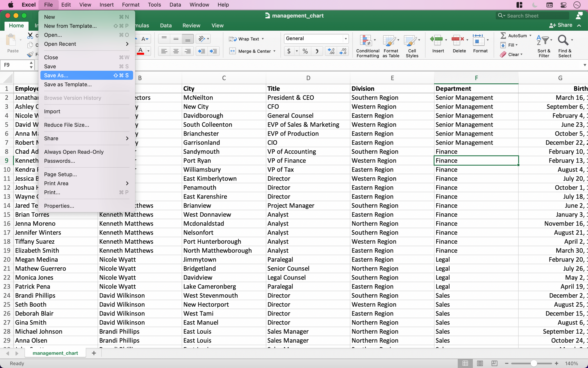Toggle Wrap Text for selected cell

246,39
